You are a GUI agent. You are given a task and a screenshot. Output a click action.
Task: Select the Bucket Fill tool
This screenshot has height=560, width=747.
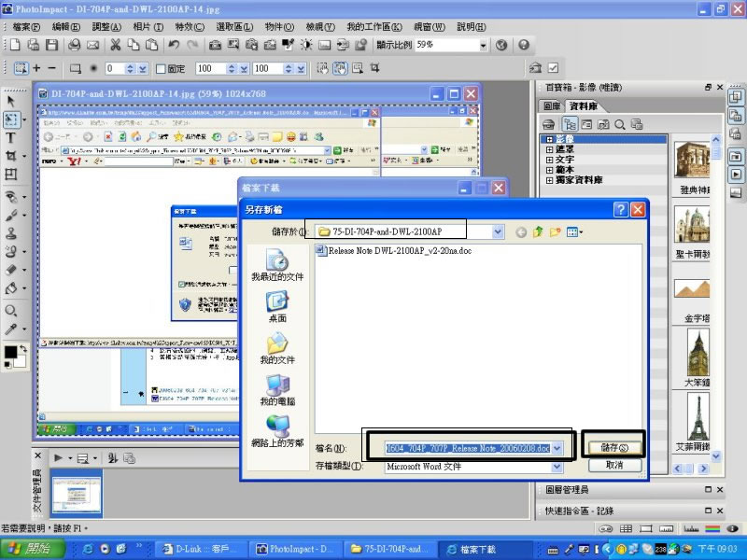point(11,288)
